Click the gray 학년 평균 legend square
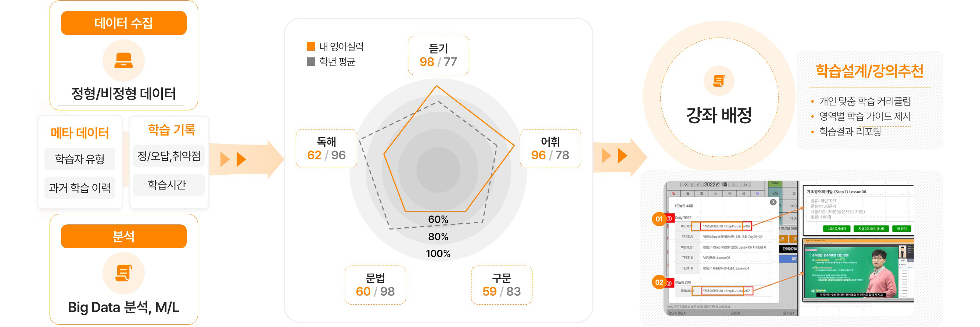The width and height of the screenshot is (980, 327). pos(311,61)
